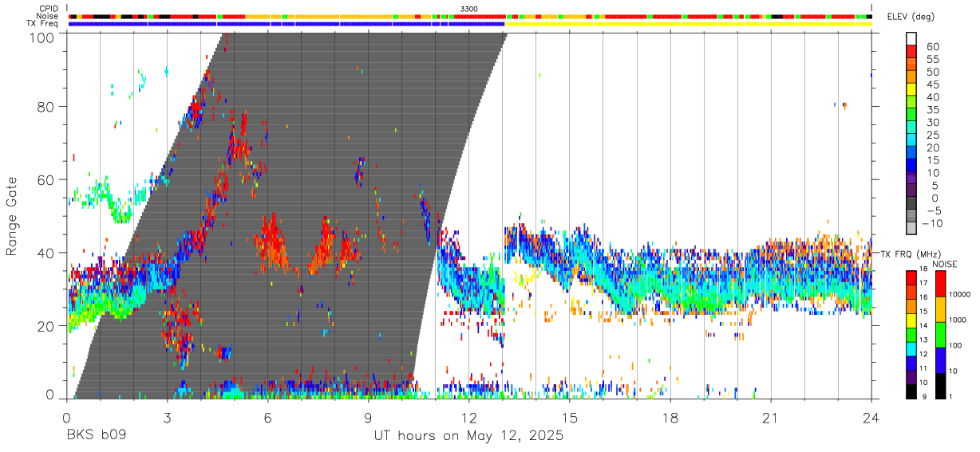Click the yellow segment of the TX Freq strip

tap(689, 24)
